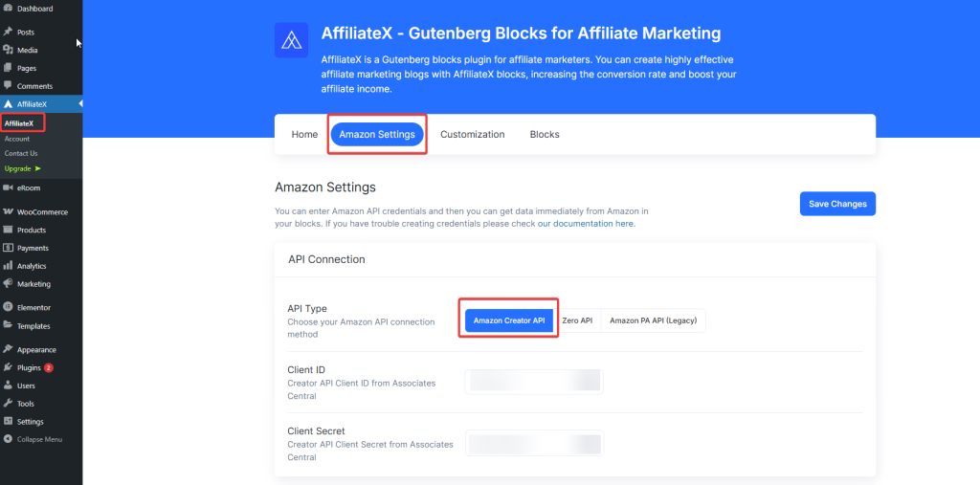The width and height of the screenshot is (980, 485).
Task: Click the WooCommerce icon in sidebar
Action: (8, 212)
